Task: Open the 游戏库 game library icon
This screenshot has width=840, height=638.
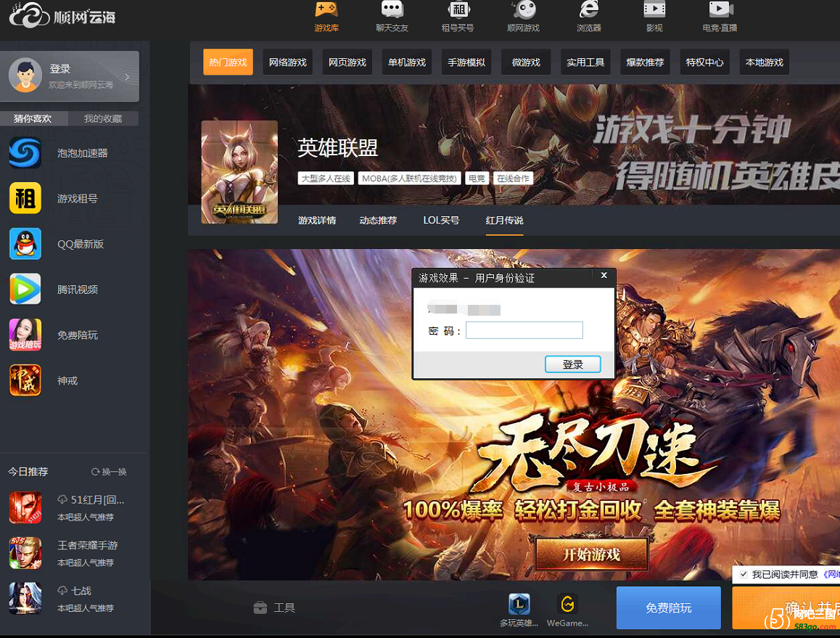Action: pyautogui.click(x=326, y=9)
